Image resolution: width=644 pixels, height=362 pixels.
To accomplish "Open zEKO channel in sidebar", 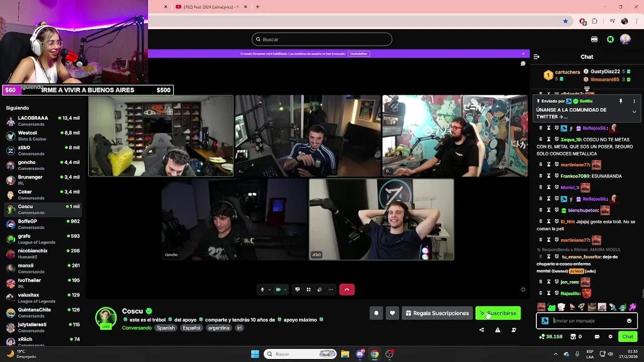I will [43, 150].
